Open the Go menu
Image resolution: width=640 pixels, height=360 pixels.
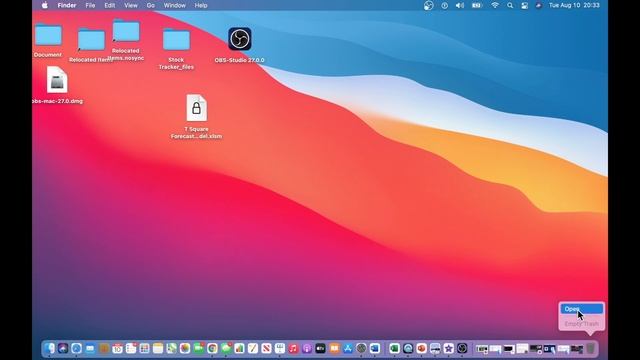point(151,5)
